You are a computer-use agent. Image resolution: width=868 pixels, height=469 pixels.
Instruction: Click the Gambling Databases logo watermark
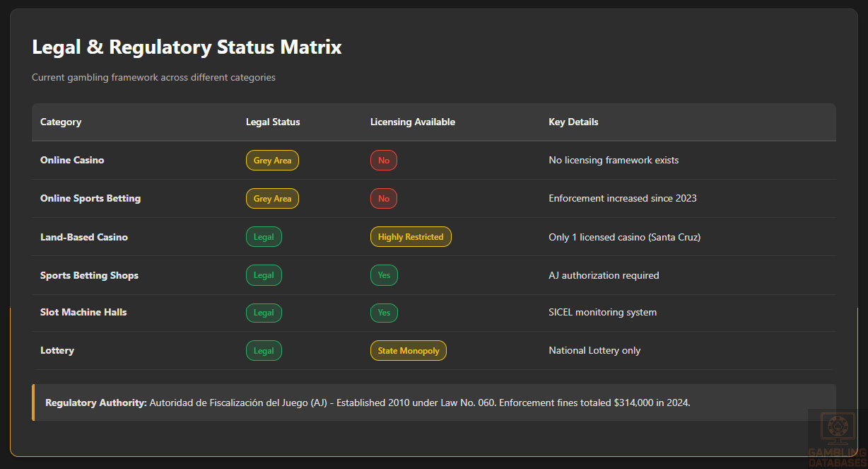point(837,438)
